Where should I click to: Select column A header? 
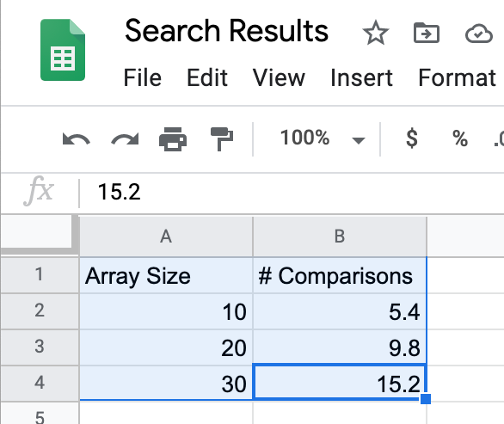pos(166,237)
